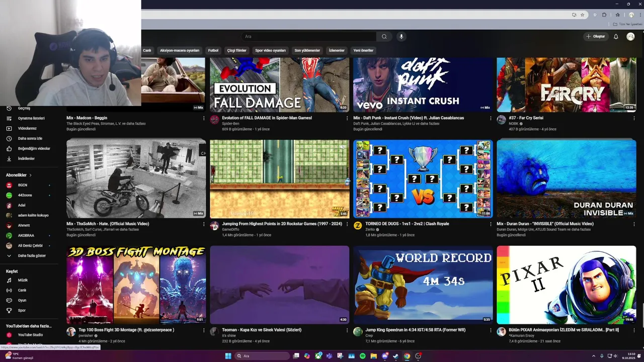Open the Zerito channel avatar
The image size is (644, 362).
click(x=358, y=226)
